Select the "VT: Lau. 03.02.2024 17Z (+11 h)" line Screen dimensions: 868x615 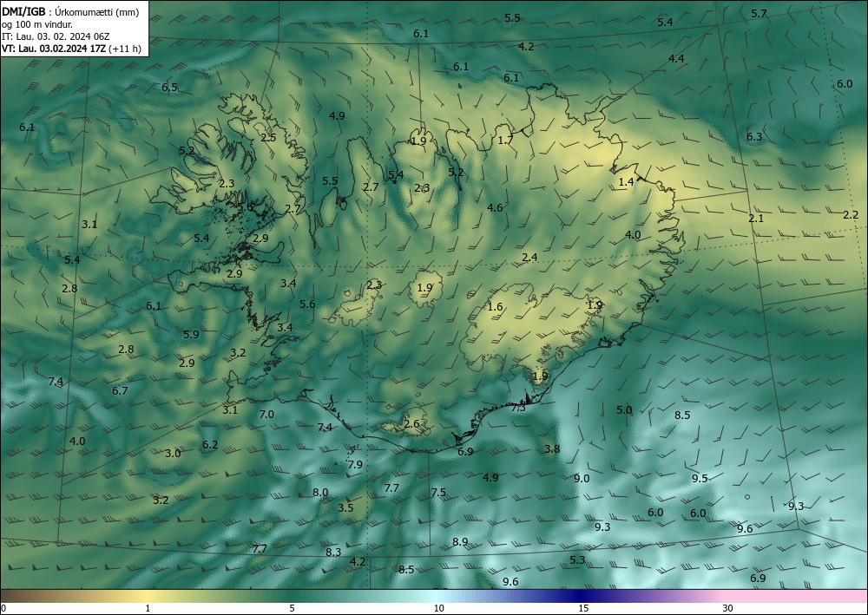point(71,49)
